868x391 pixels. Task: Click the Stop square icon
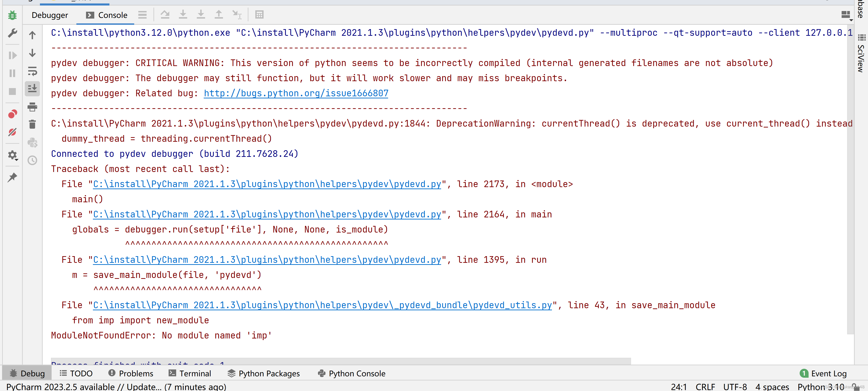[12, 91]
